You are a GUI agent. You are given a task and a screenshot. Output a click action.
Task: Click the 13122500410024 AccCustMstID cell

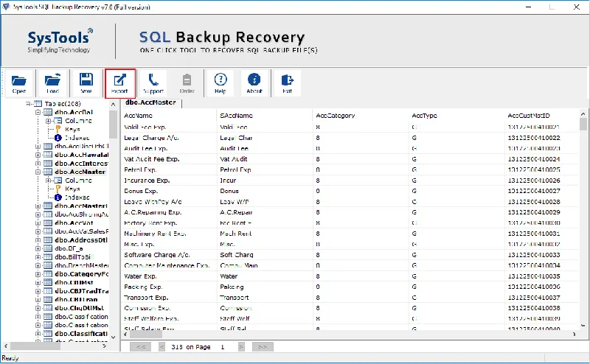(542, 159)
